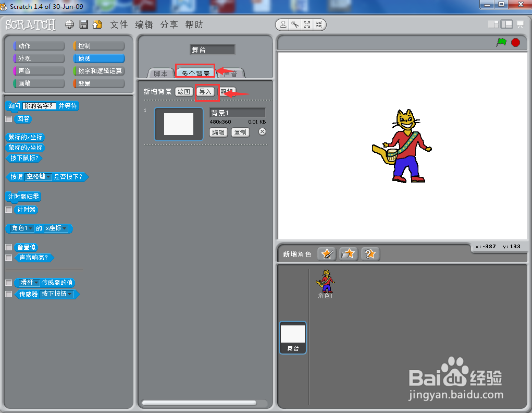
Task: Select the 角色1 sprite thumbnail
Action: pos(325,284)
